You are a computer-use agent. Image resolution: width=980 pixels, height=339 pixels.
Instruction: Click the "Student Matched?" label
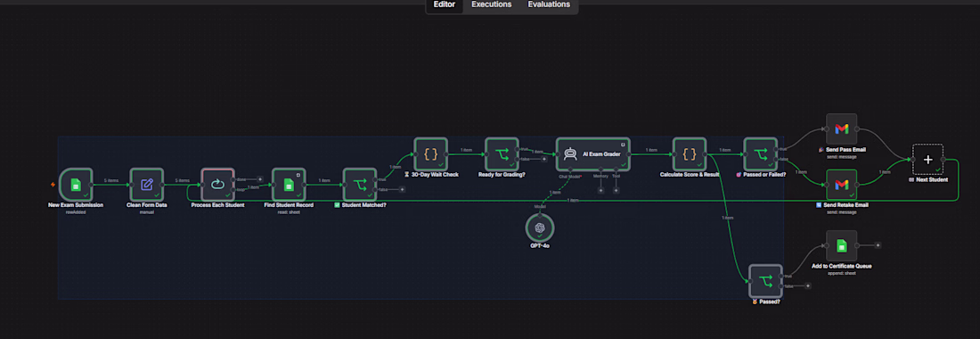click(363, 205)
